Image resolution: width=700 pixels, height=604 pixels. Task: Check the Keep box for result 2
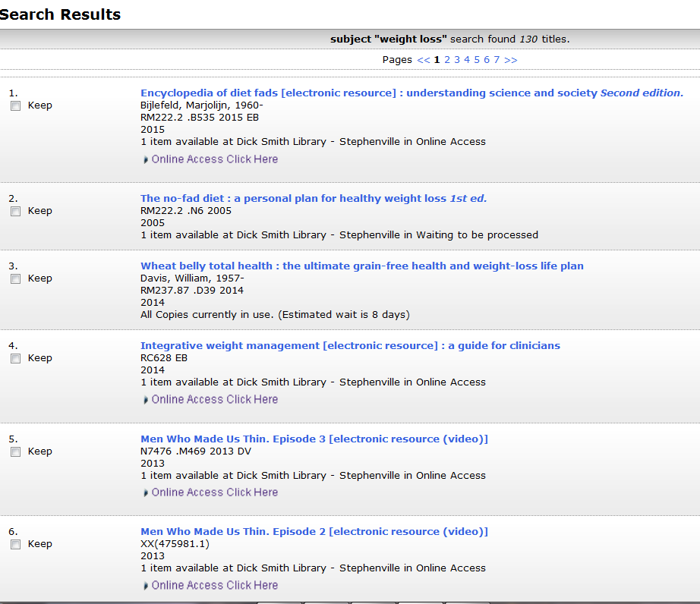(x=16, y=211)
